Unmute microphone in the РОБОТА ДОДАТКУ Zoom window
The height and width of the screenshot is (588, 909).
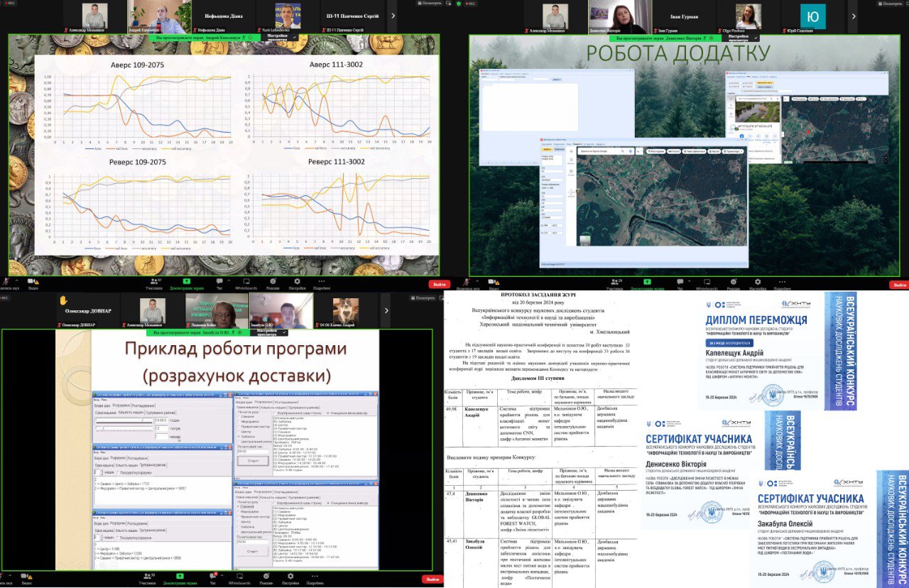[467, 283]
